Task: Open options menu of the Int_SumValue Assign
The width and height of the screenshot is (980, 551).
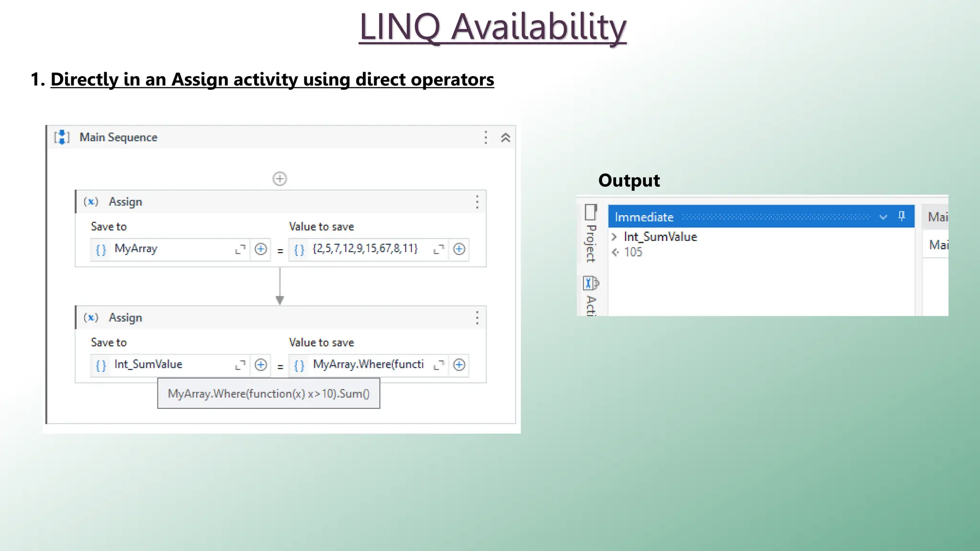Action: pyautogui.click(x=477, y=318)
